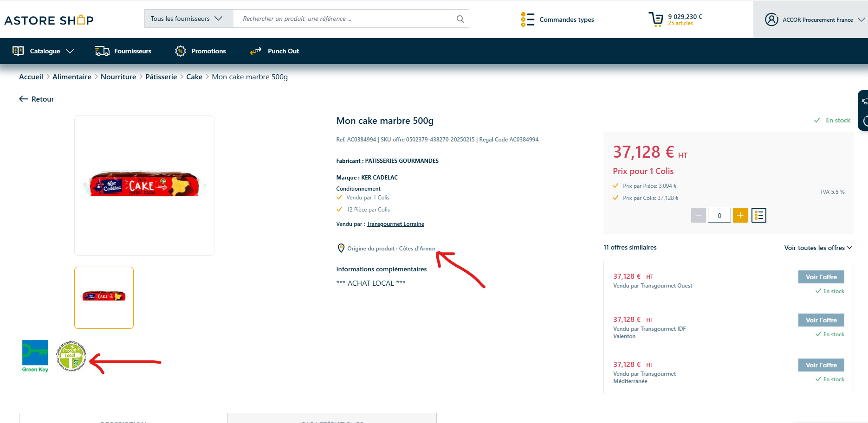Image resolution: width=868 pixels, height=423 pixels.
Task: Click the main cake product image
Action: (144, 185)
